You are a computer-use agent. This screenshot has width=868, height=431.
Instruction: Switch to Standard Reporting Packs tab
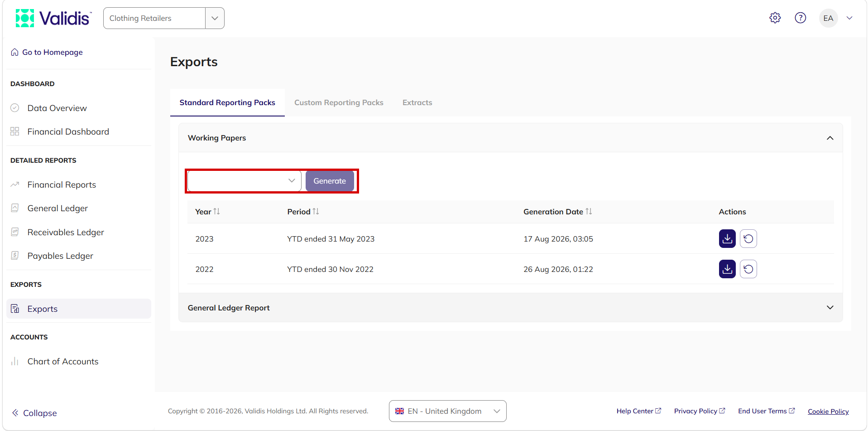click(x=227, y=102)
